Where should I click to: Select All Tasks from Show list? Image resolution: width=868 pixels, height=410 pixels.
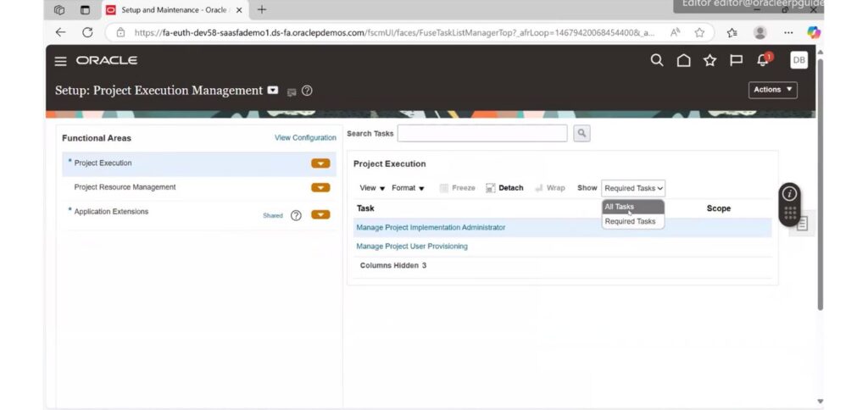632,207
